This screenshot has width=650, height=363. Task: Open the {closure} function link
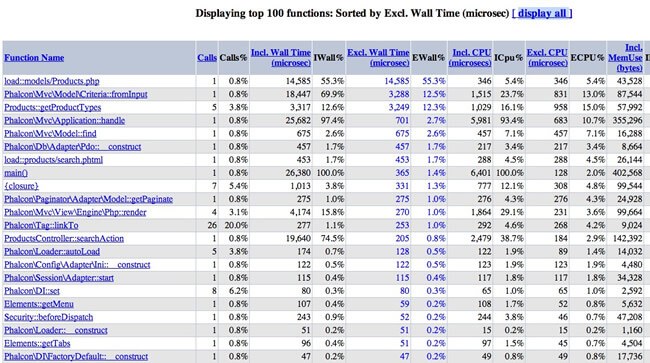tap(21, 186)
